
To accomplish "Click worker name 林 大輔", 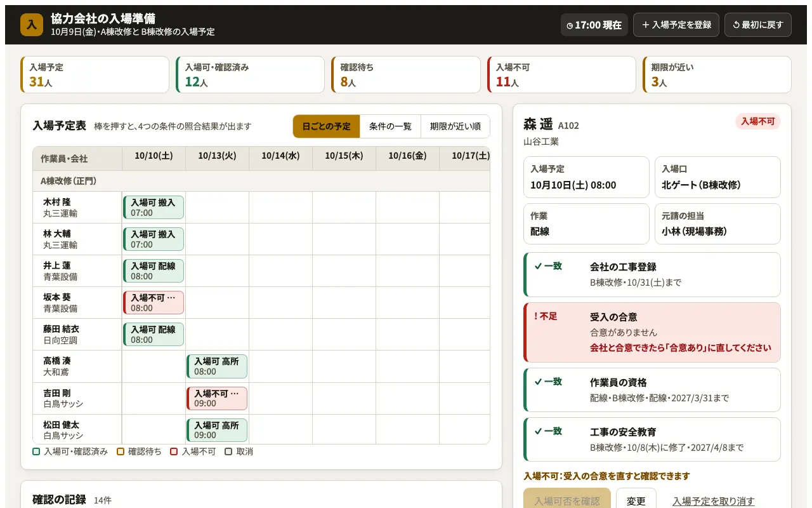I will 57,234.
